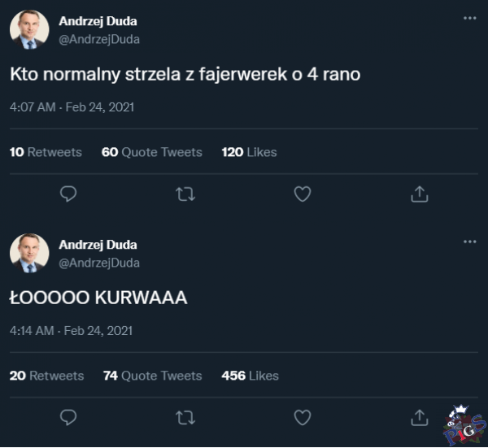View the 120 Likes list
The image size is (488, 448).
click(x=249, y=152)
